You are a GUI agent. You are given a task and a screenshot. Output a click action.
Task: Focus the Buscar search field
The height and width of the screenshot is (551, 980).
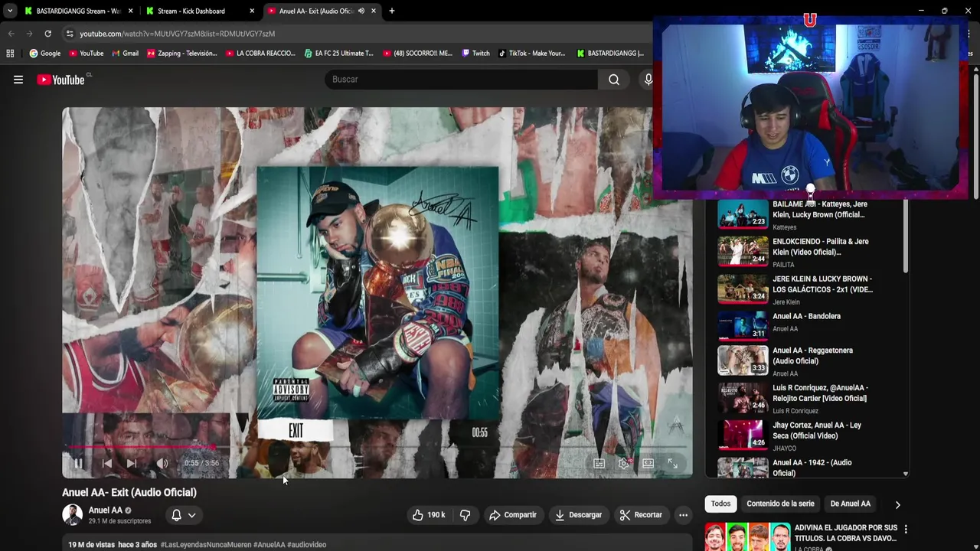tap(461, 80)
